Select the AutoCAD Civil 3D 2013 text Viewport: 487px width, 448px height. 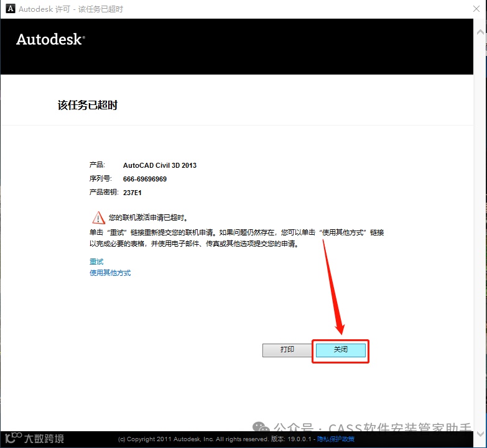[160, 165]
